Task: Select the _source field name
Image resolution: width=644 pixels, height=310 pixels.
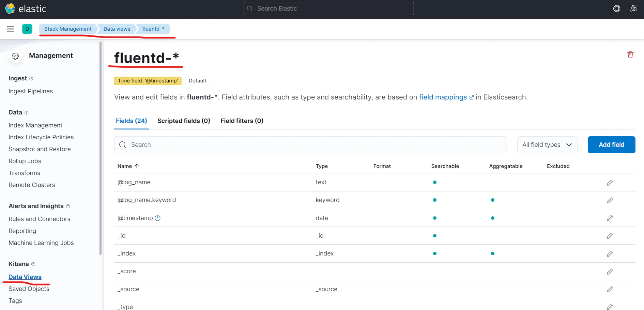Action: [128, 289]
